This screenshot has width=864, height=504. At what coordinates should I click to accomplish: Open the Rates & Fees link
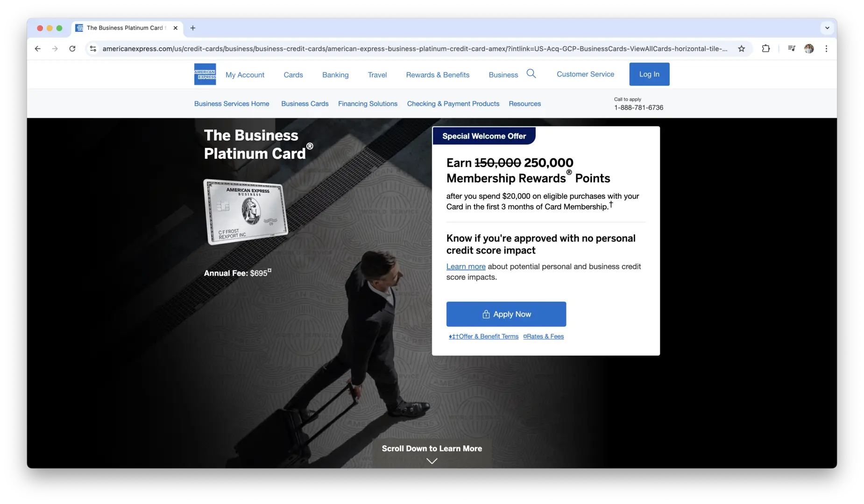(x=544, y=336)
